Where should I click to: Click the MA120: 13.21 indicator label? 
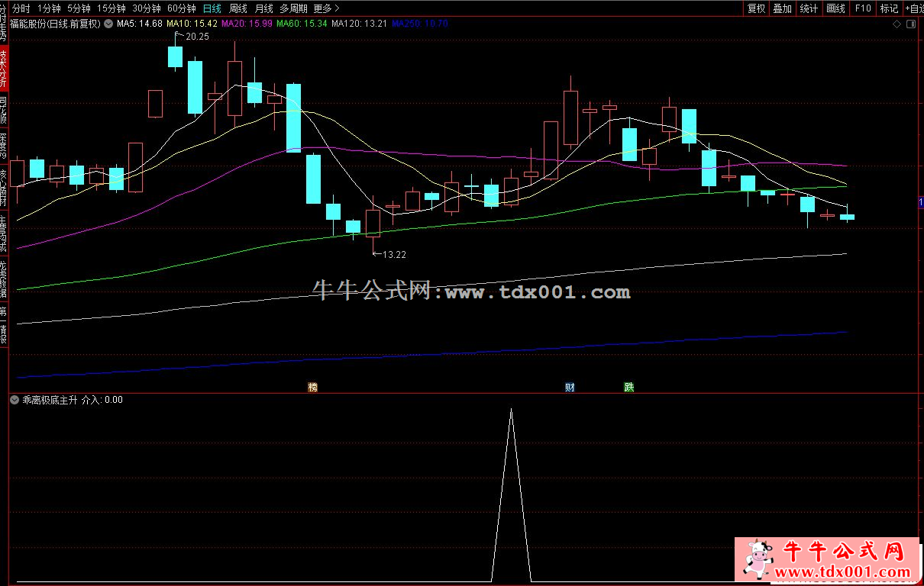pos(360,24)
